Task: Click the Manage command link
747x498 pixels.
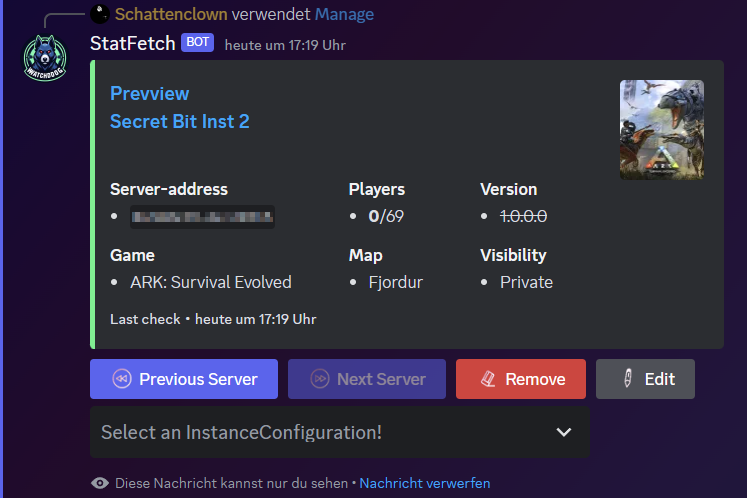Action: 344,14
